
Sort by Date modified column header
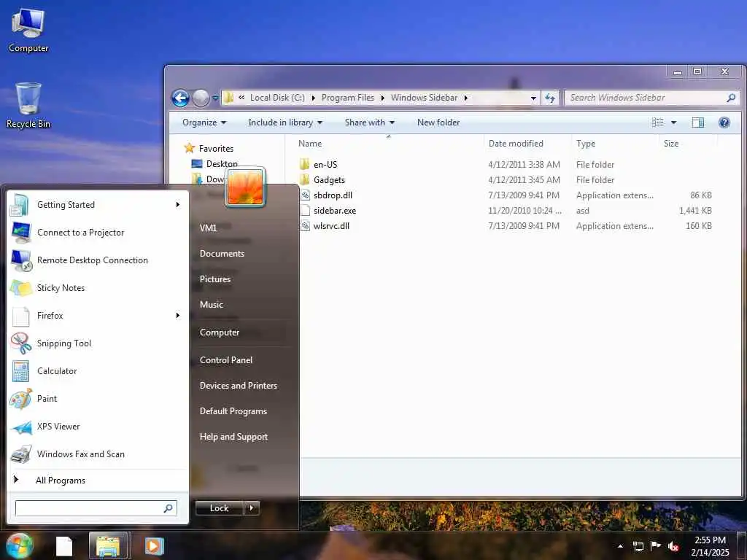(516, 144)
